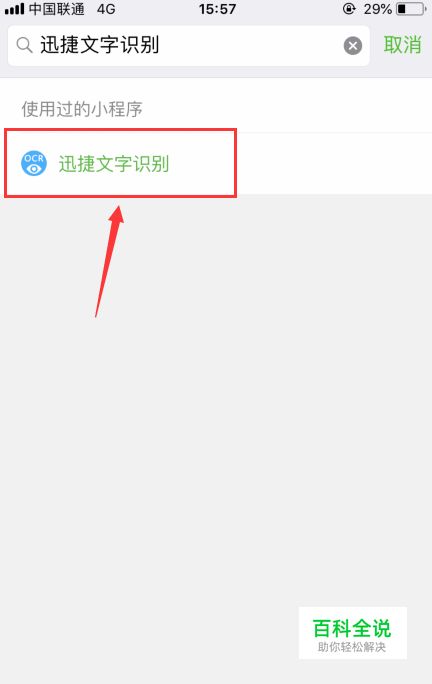The height and width of the screenshot is (684, 432).
Task: Tap the 中国联通 carrier label
Action: coord(57,9)
